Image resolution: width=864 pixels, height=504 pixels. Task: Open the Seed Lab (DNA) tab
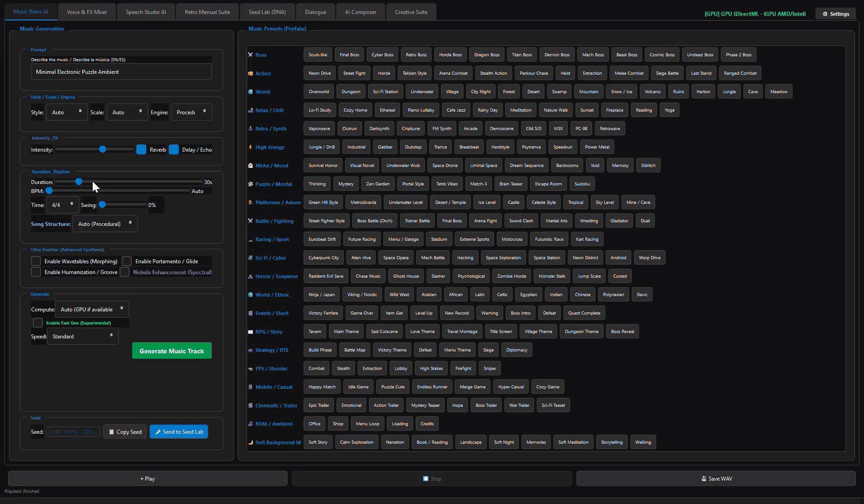(x=267, y=12)
